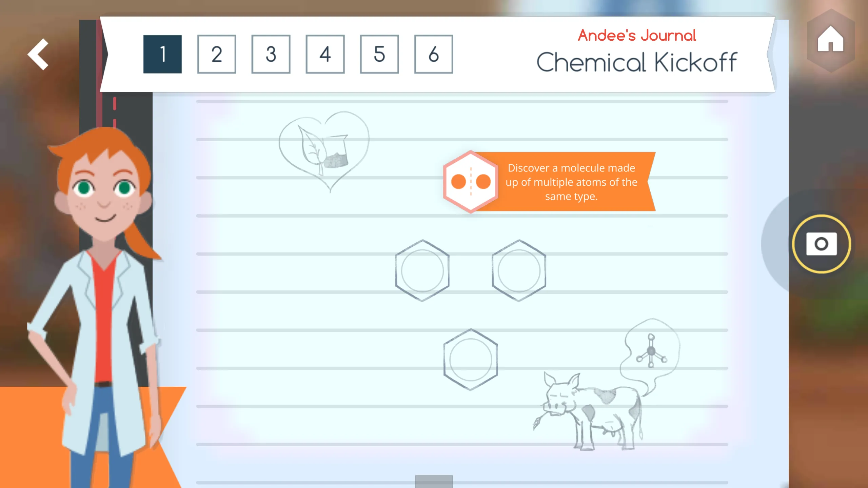This screenshot has width=868, height=488.
Task: Navigate to page 3 of journal
Action: (x=271, y=54)
